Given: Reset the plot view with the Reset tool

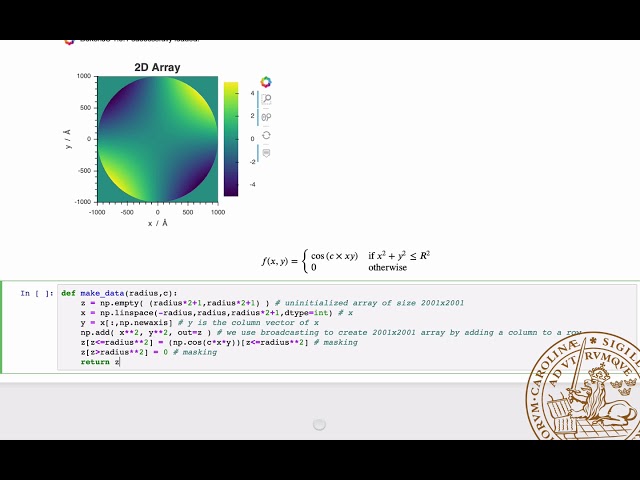Looking at the screenshot, I should coord(267,135).
